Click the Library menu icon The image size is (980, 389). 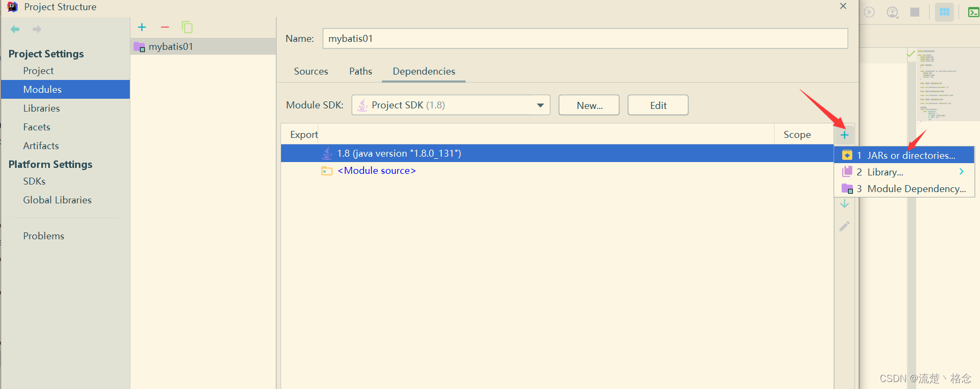[847, 172]
